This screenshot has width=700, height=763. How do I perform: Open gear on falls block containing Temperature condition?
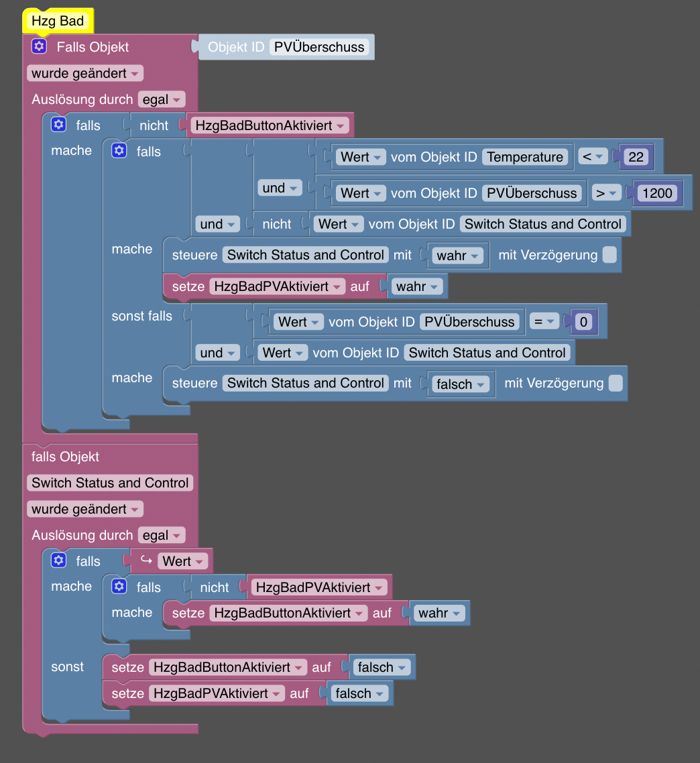(119, 150)
